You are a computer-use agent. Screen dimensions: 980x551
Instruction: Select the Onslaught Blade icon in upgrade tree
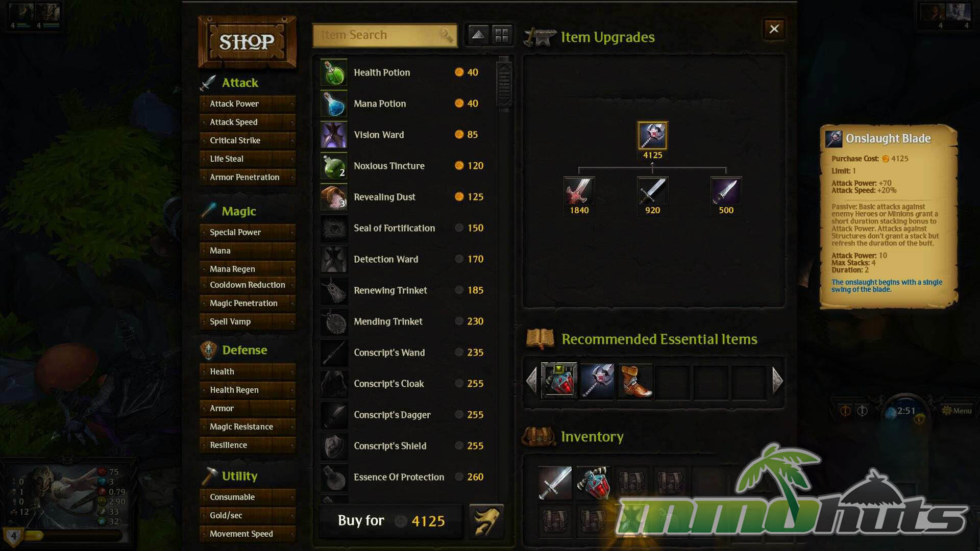[652, 135]
